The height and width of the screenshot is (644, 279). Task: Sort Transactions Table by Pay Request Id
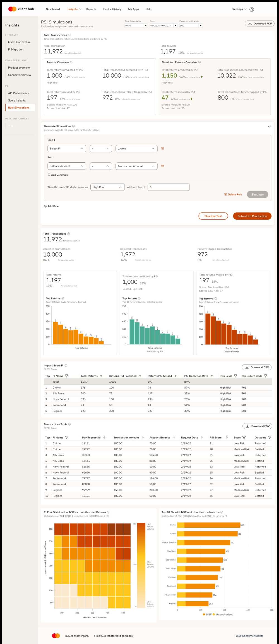point(104,438)
